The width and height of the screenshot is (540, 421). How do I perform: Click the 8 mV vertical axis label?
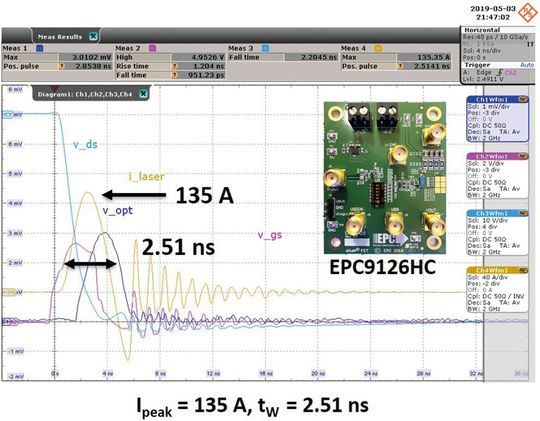click(x=15, y=90)
